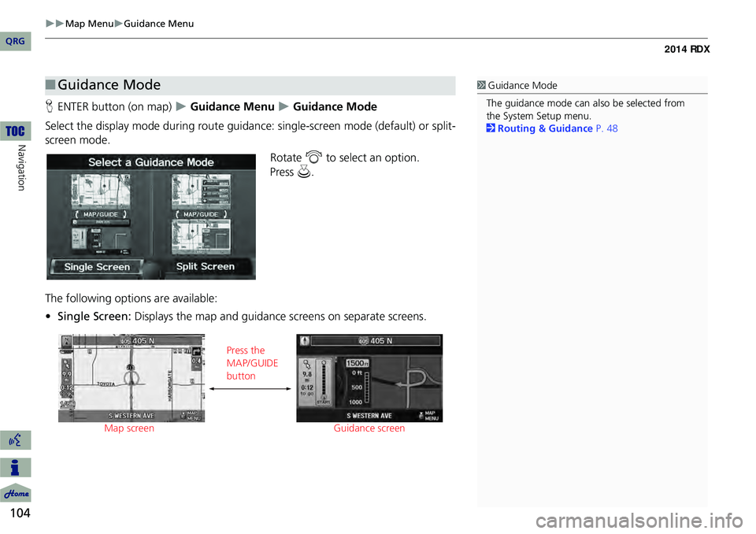Open the TOC table of contents
This screenshot has height=534, width=756.
point(15,129)
